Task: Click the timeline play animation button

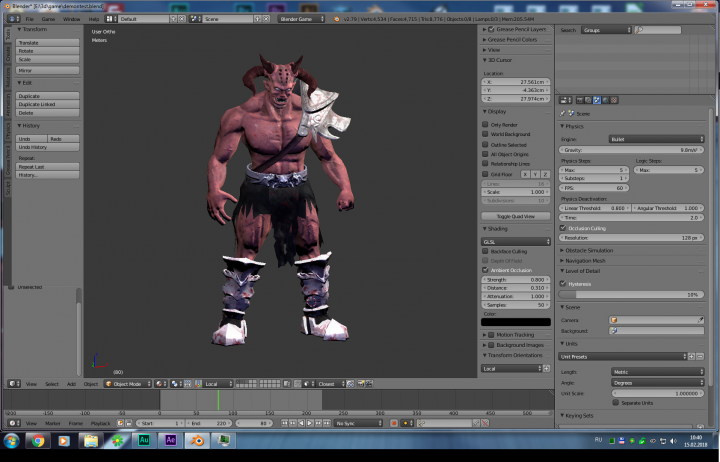Action: click(310, 423)
